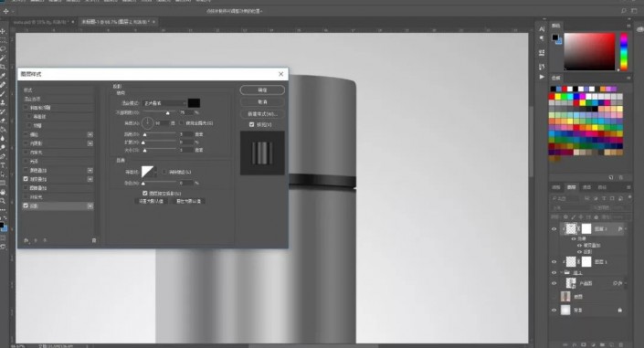Toggle the Preview checkbox in Layer Style

[252, 124]
